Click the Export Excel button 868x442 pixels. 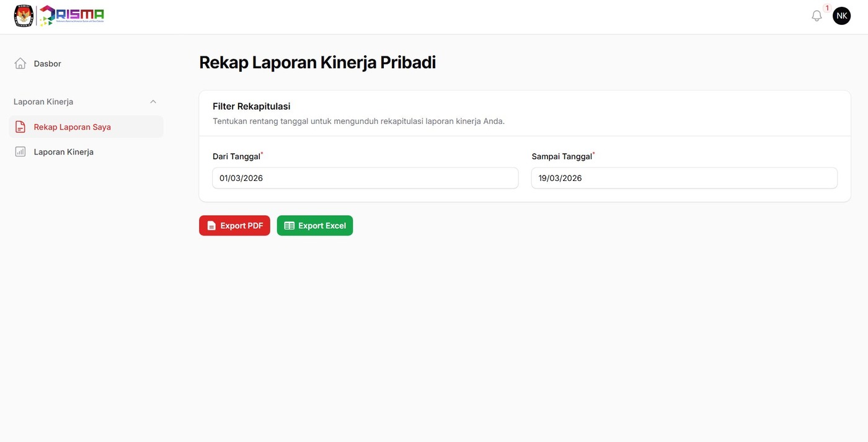pos(314,225)
